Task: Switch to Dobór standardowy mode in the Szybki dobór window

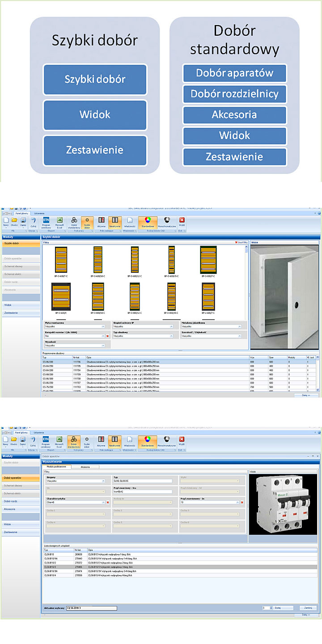Action: 74,223
